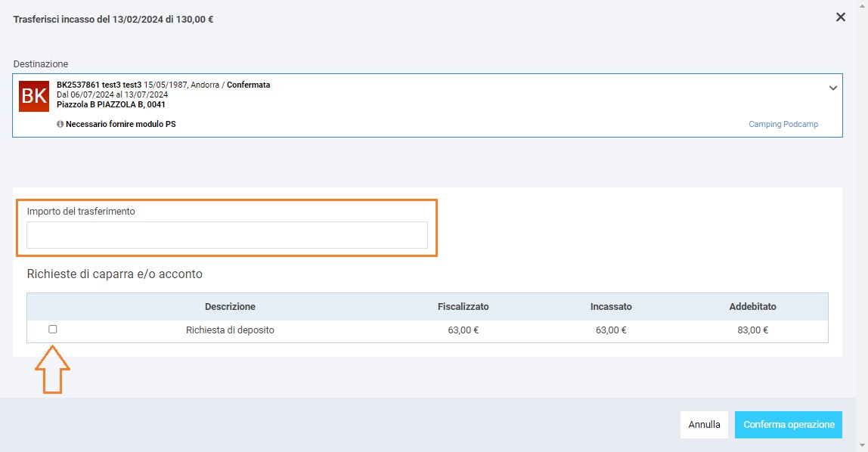Click the info icon beside Necessario fornire modulo PS
Viewport: 868px width, 452px height.
(60, 124)
